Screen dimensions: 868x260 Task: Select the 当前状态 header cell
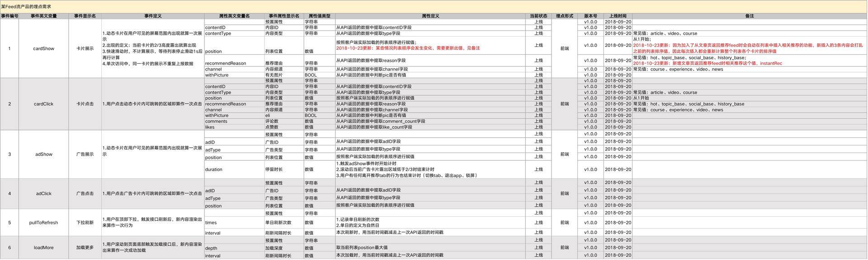coord(538,16)
